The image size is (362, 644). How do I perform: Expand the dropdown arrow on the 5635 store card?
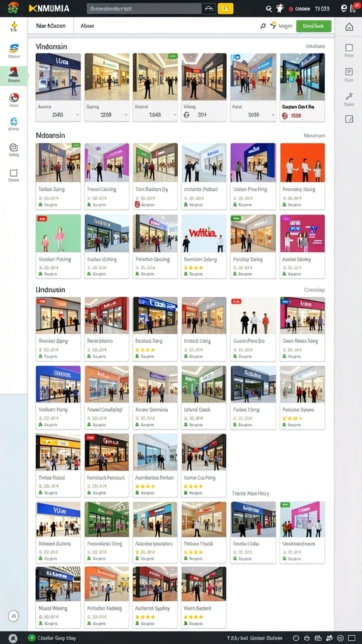click(273, 116)
